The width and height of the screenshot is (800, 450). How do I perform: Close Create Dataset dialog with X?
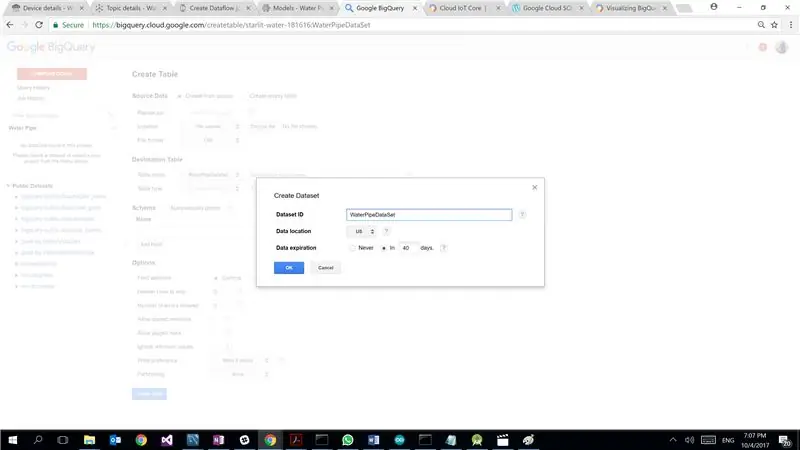tap(535, 187)
